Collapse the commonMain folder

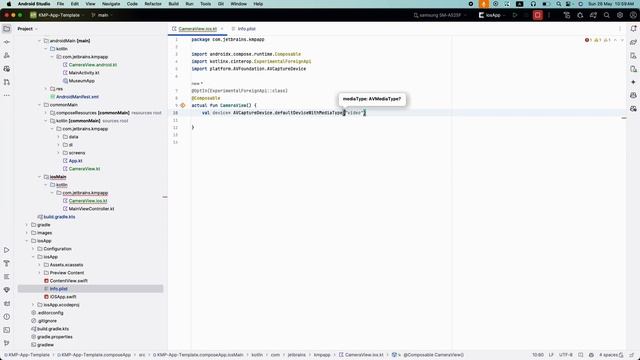click(x=40, y=105)
